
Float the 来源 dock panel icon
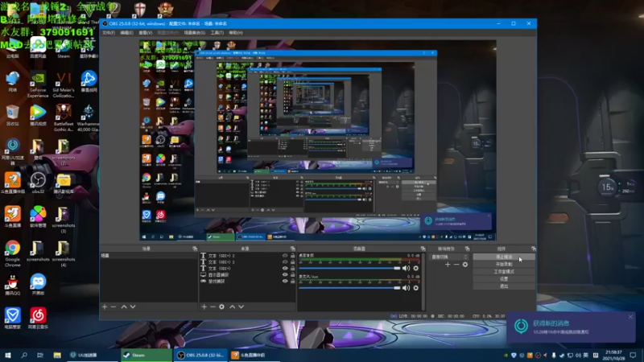pos(293,249)
